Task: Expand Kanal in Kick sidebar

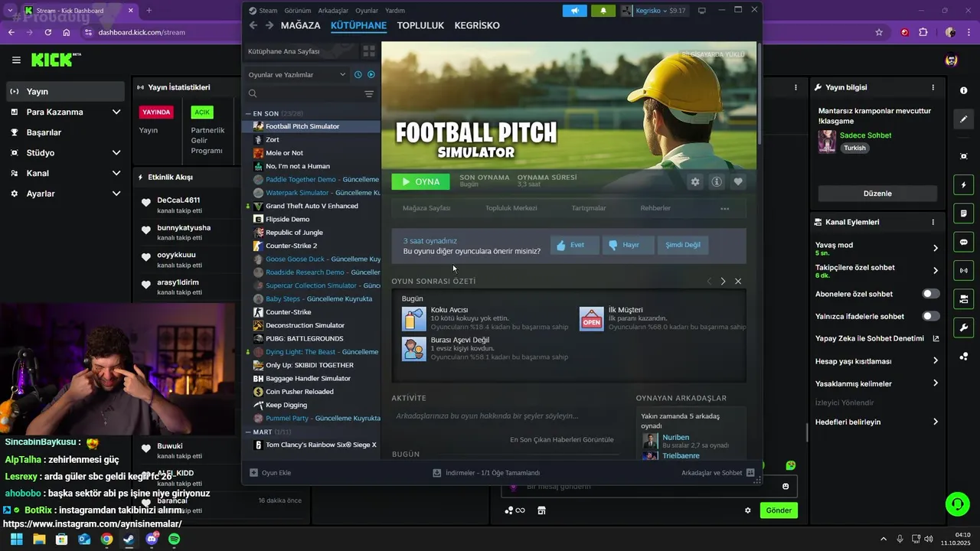Action: click(x=116, y=173)
